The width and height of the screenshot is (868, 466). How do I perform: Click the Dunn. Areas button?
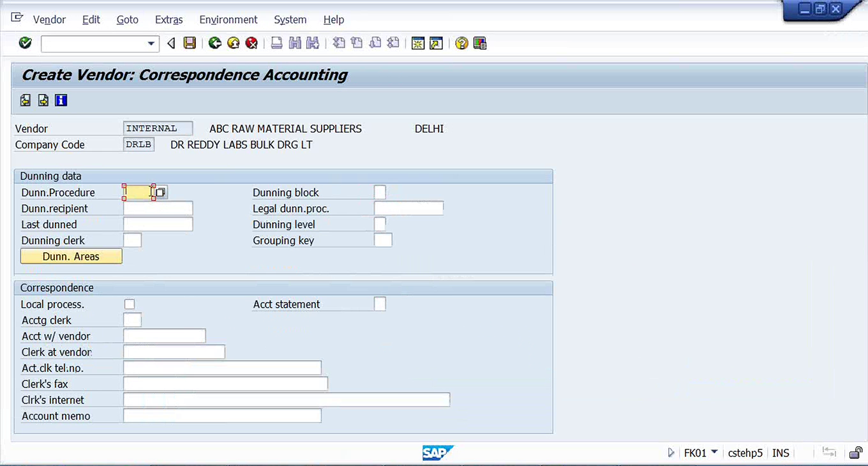[71, 256]
